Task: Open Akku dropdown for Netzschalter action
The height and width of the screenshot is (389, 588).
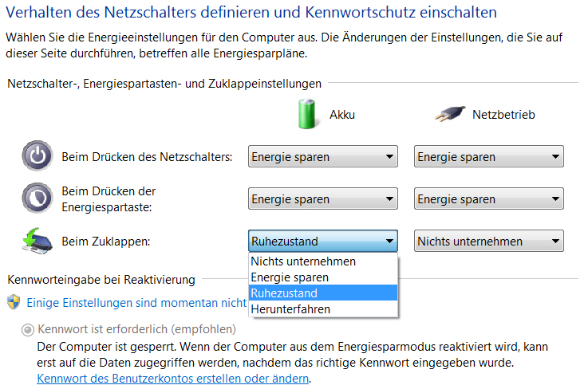Action: 322,157
